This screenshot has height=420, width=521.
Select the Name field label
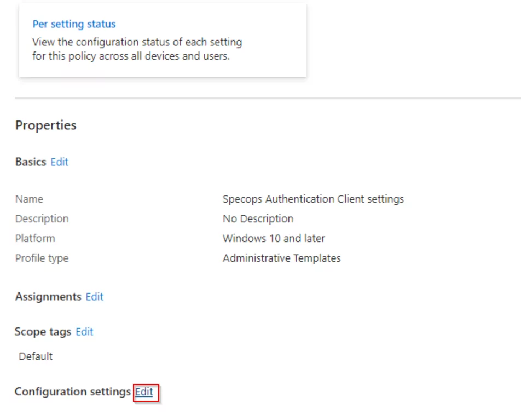(29, 199)
